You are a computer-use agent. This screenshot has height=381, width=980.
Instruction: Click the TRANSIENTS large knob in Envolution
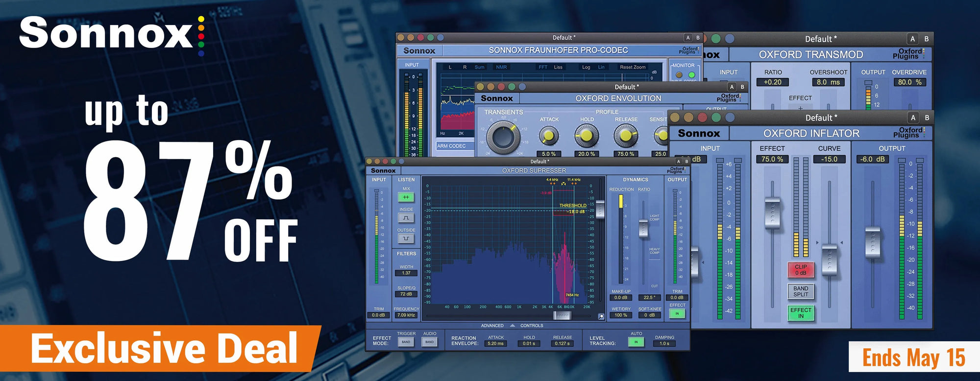(x=503, y=137)
